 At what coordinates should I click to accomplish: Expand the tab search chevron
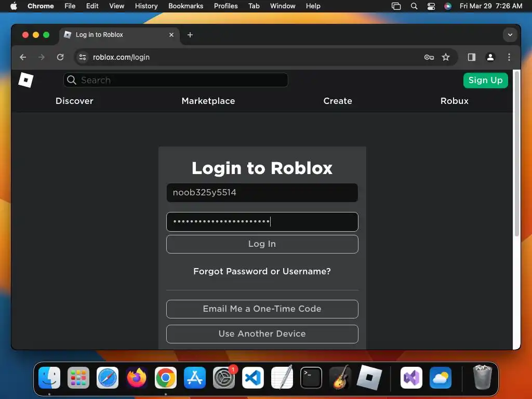point(510,35)
